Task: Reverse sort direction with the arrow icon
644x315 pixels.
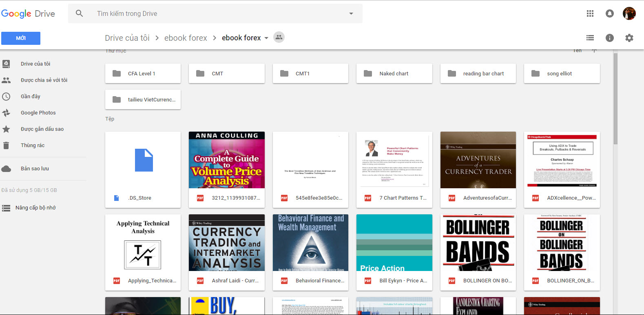Action: click(x=594, y=51)
